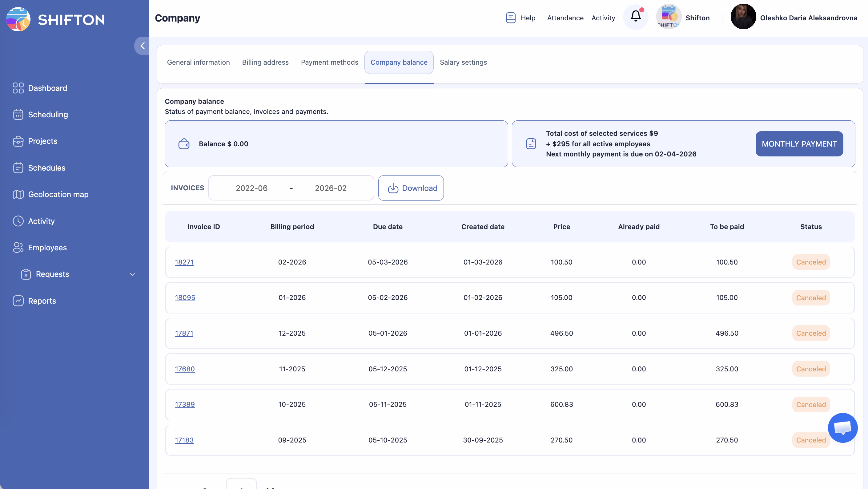Image resolution: width=868 pixels, height=489 pixels.
Task: Open Attendance in the top bar
Action: pyautogui.click(x=565, y=18)
